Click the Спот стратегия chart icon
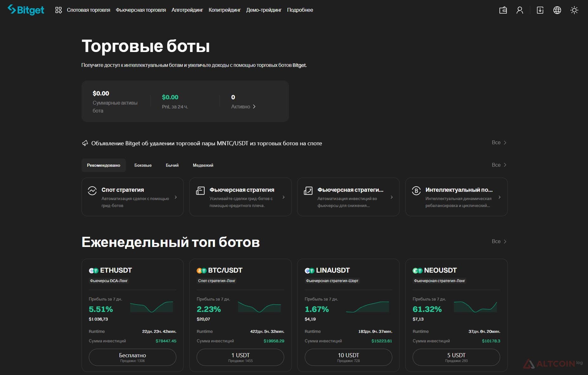Screen dimensions: 588x375 pyautogui.click(x=92, y=191)
